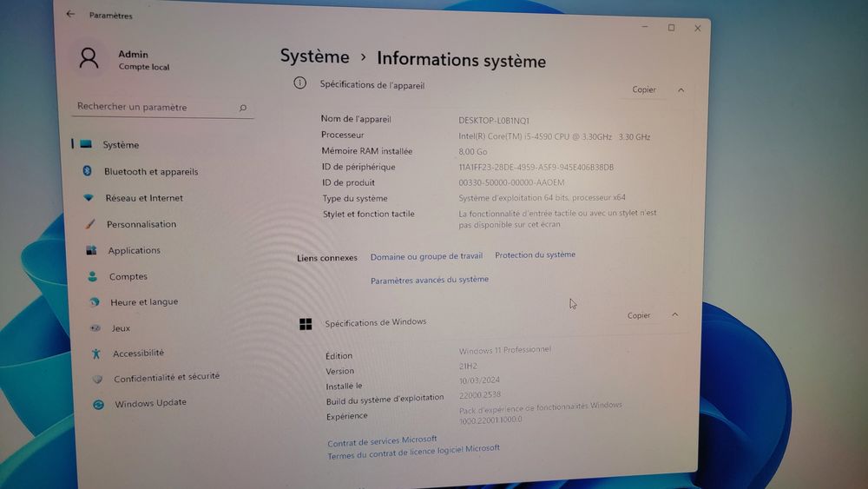Copy the Windows specifications
Screen dimensions: 868x489
point(638,315)
